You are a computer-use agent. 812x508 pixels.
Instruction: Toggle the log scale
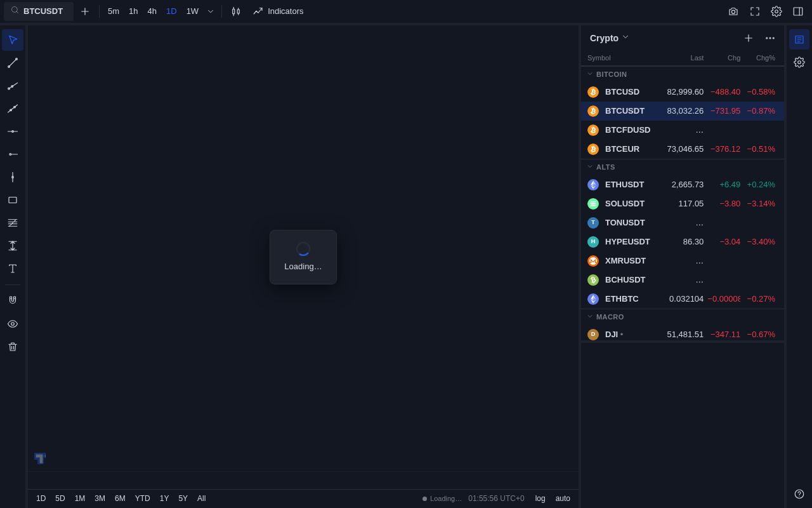coord(540,498)
